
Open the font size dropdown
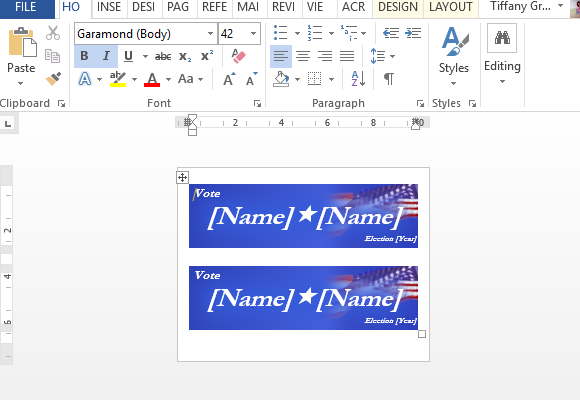tap(253, 34)
